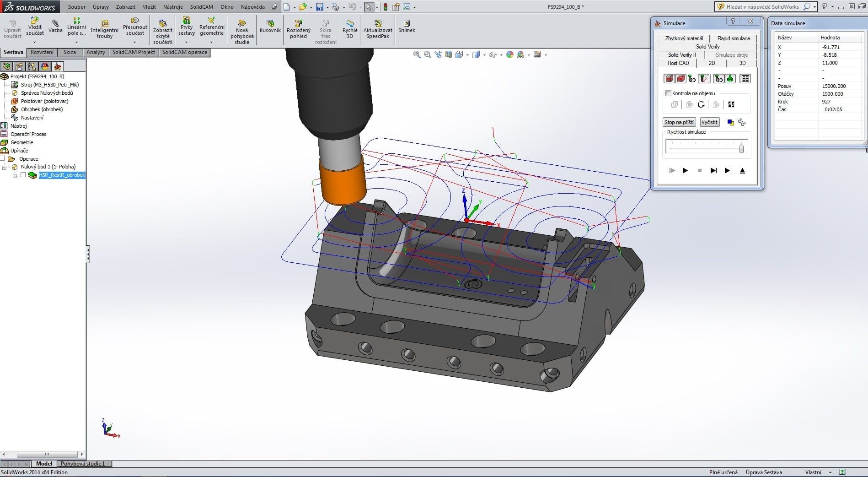Screen dimensions: 868x477
Task: Switch to the Skica tab
Action: (x=70, y=52)
